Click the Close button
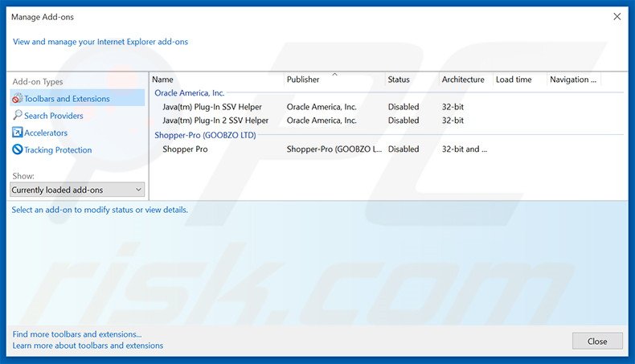The height and width of the screenshot is (364, 635). coord(597,341)
